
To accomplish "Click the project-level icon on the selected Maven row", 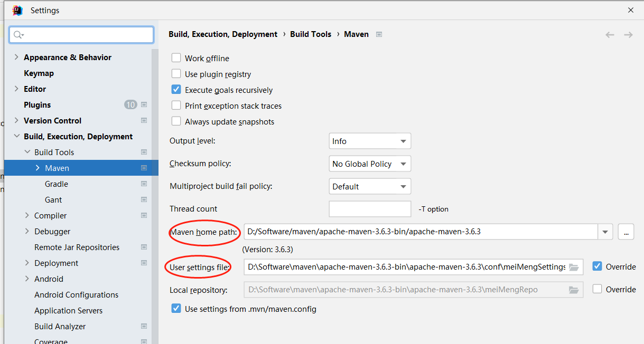I will tap(144, 168).
